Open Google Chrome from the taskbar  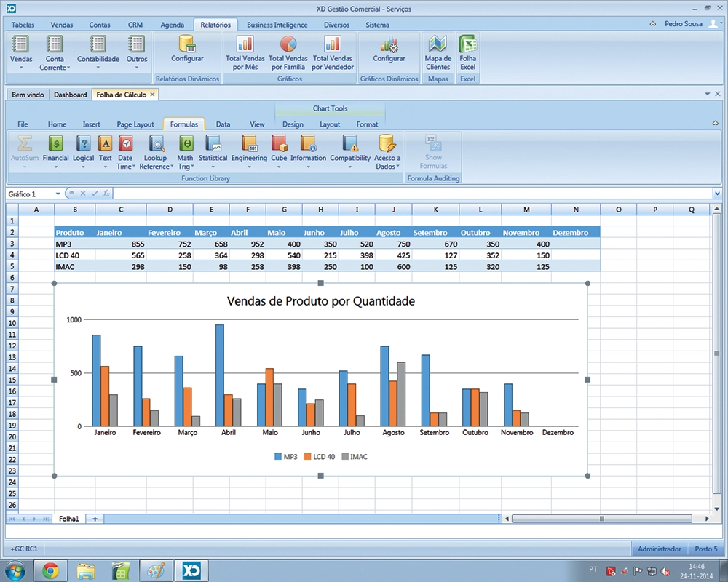[x=50, y=570]
